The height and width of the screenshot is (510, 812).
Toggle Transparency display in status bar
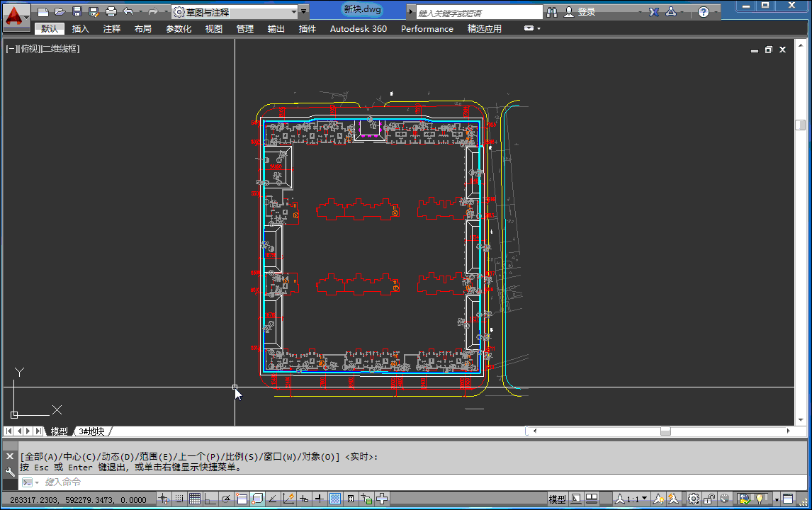pos(335,499)
